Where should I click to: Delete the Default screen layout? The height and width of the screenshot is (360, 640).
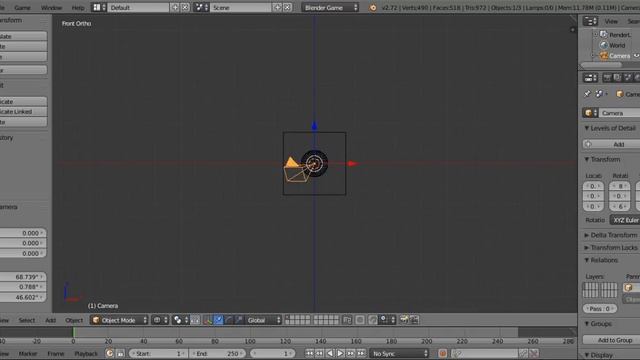185,7
